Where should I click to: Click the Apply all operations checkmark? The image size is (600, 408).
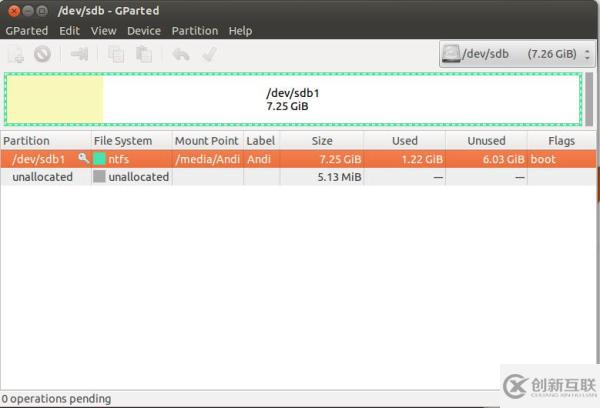209,54
